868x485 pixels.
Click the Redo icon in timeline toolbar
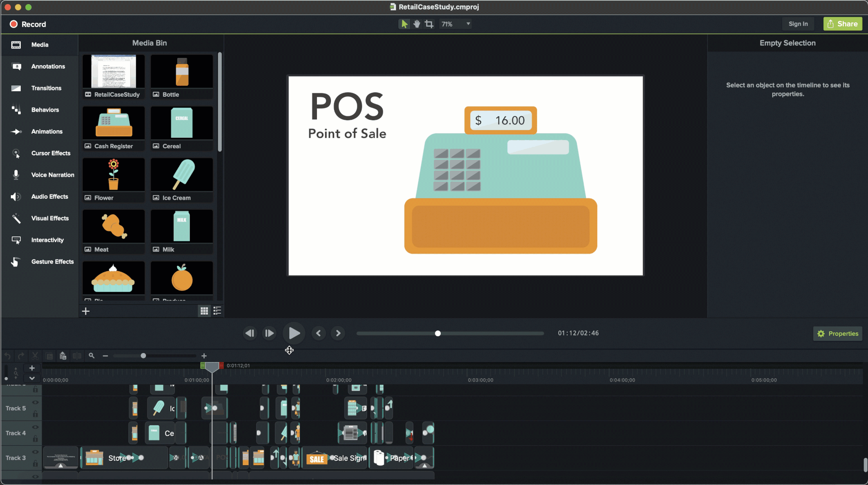pos(21,356)
